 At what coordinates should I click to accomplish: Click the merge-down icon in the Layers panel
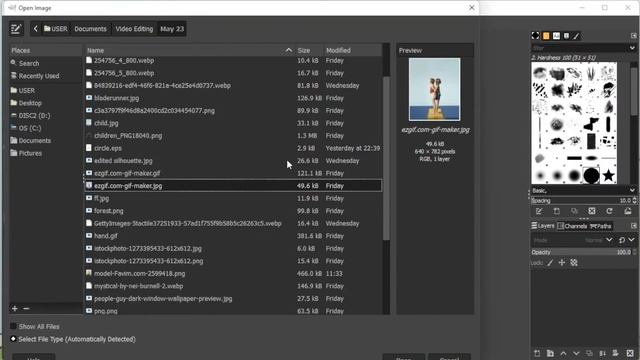602,353
